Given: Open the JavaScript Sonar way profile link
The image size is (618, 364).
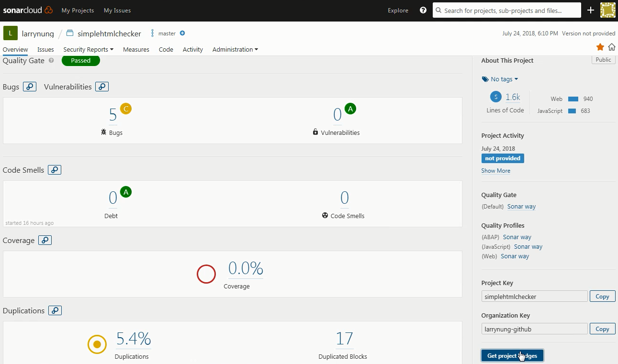Looking at the screenshot, I should click(x=528, y=247).
